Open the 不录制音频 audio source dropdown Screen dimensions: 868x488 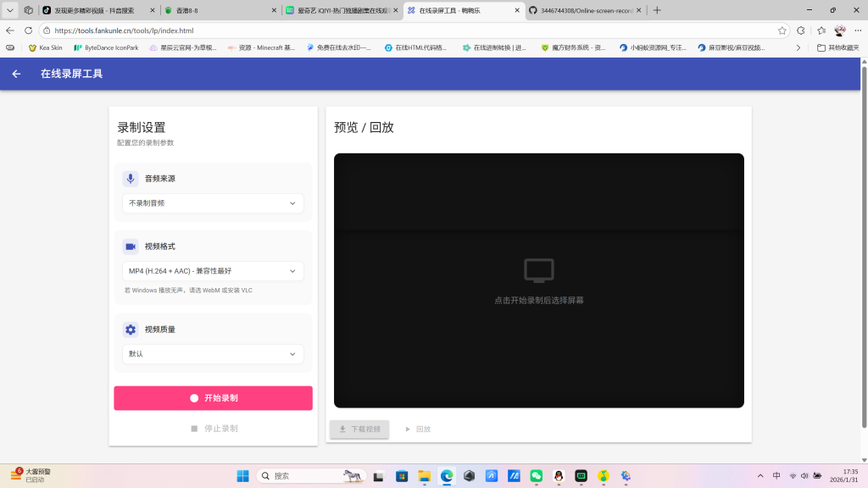[x=213, y=203]
